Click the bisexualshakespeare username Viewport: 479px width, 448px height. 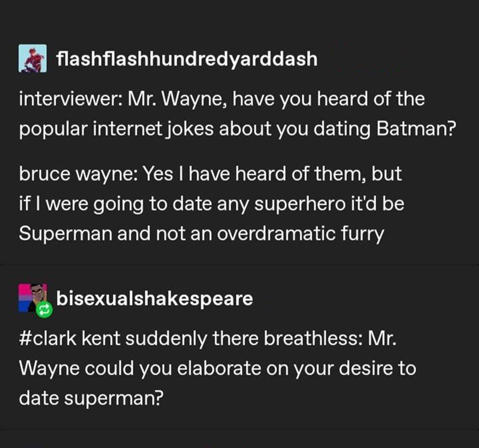(x=155, y=299)
